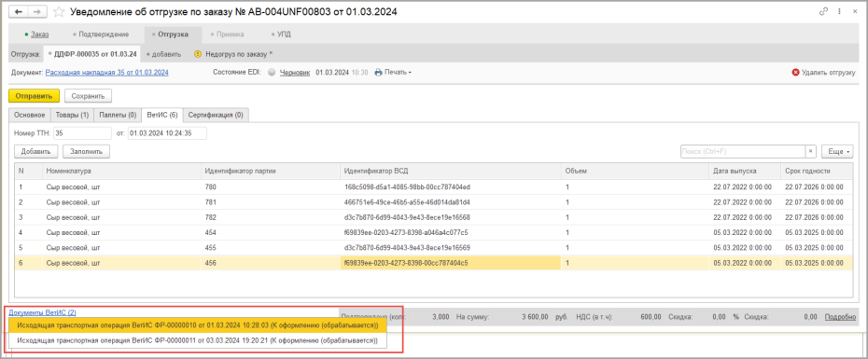Select the ВетИС (6) tab
Image resolution: width=868 pixels, height=359 pixels.
(x=162, y=115)
